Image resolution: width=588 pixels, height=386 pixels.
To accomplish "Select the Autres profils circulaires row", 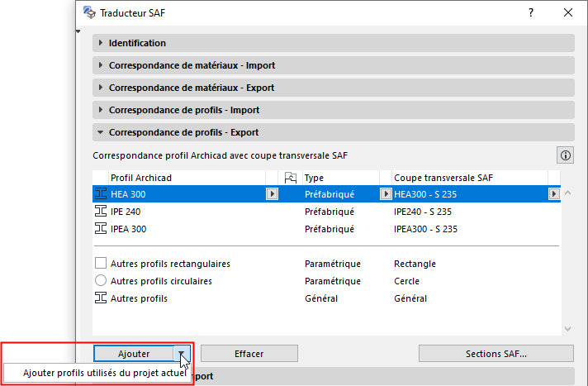I will point(327,280).
